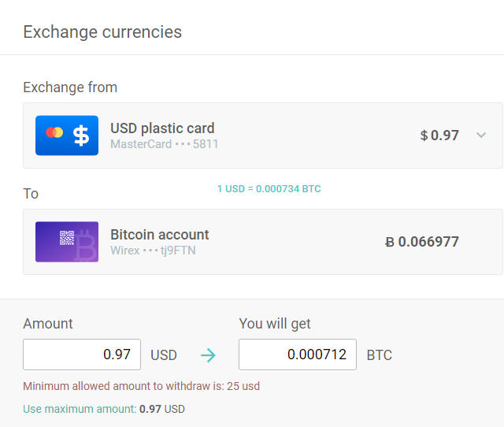
Task: Click the Bitcoin balance 0.066977
Action: point(421,242)
